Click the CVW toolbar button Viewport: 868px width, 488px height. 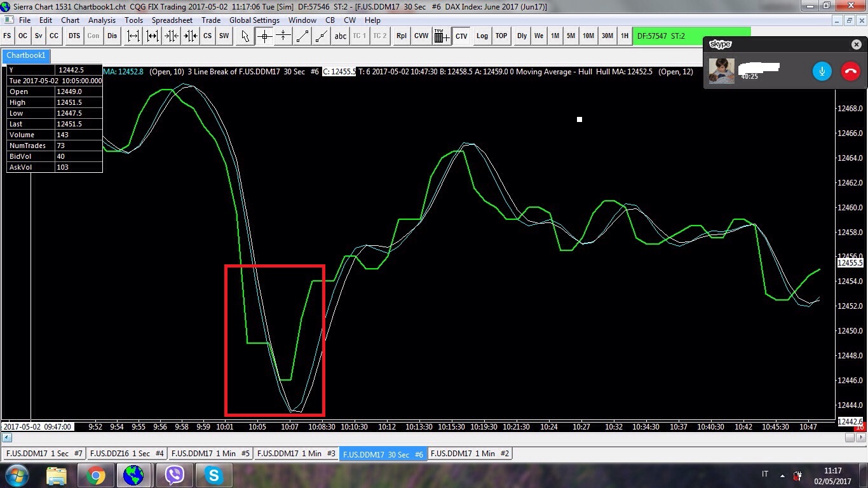click(421, 36)
